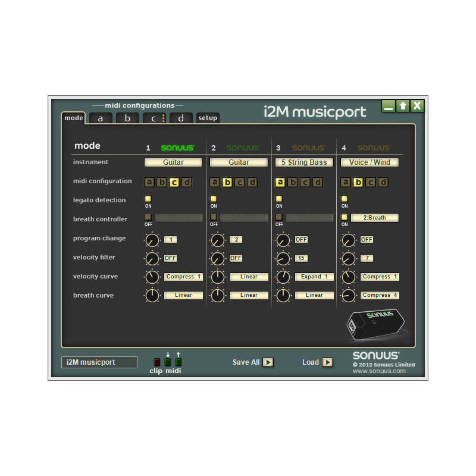This screenshot has width=476, height=476.
Task: Open midi configuration tab b
Action: point(127,118)
